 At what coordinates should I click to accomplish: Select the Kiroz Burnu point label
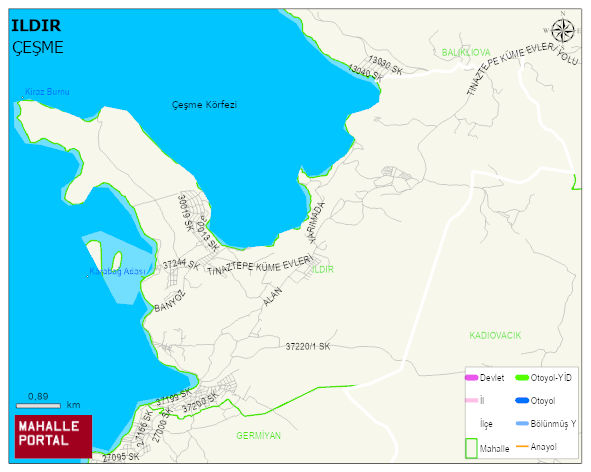click(x=47, y=92)
